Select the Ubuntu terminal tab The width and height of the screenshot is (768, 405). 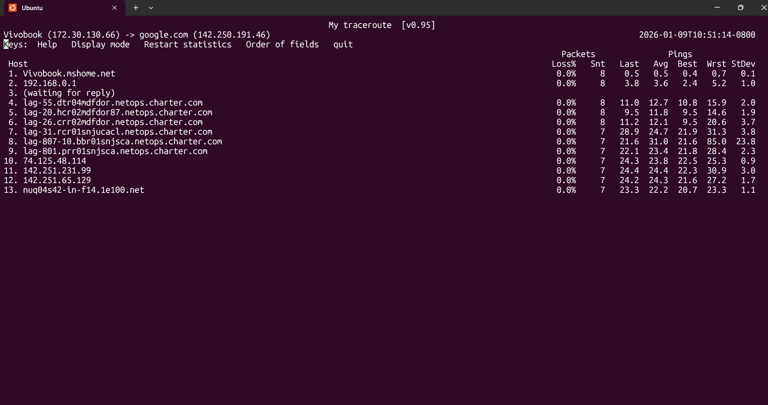pyautogui.click(x=63, y=8)
